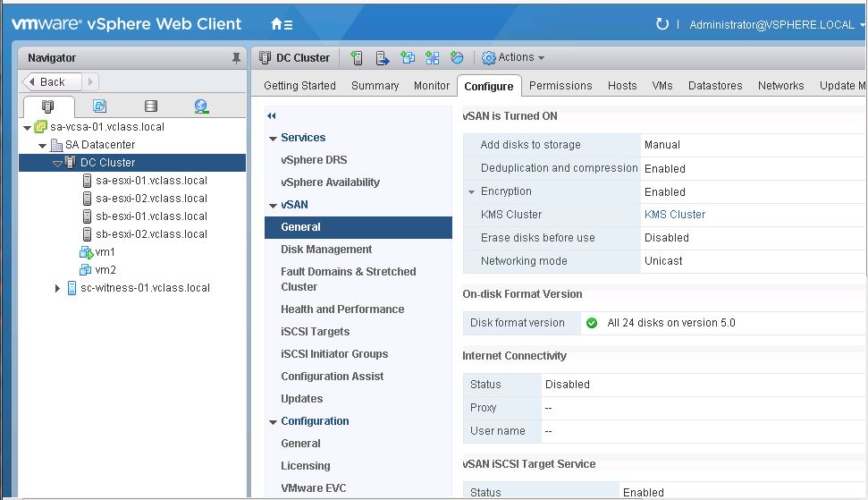The image size is (868, 500).
Task: Collapse the configure side menu arrows
Action: 271,115
